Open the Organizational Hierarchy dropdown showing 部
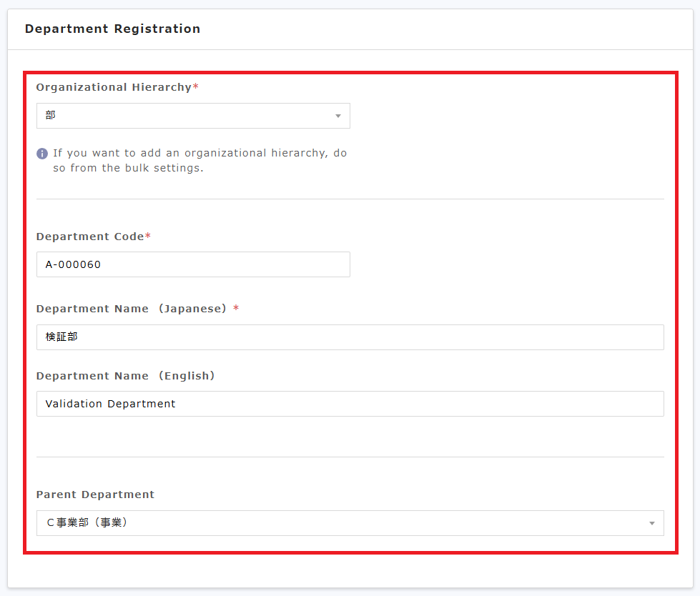Viewport: 700px width, 596px height. 193,116
